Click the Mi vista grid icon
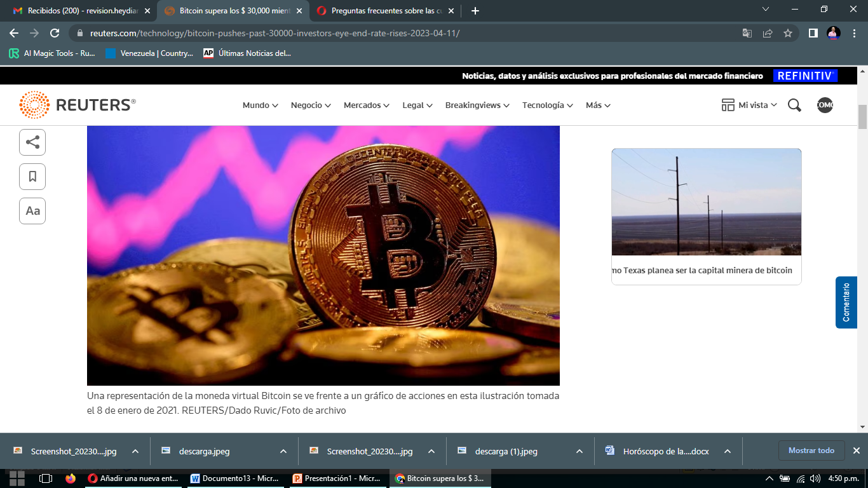Image resolution: width=868 pixels, height=488 pixels. coord(728,104)
